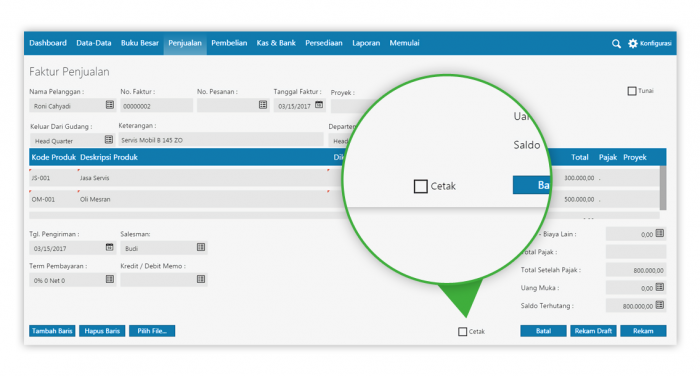Select the 500.000,00 total cell
700x376 pixels.
(x=579, y=199)
